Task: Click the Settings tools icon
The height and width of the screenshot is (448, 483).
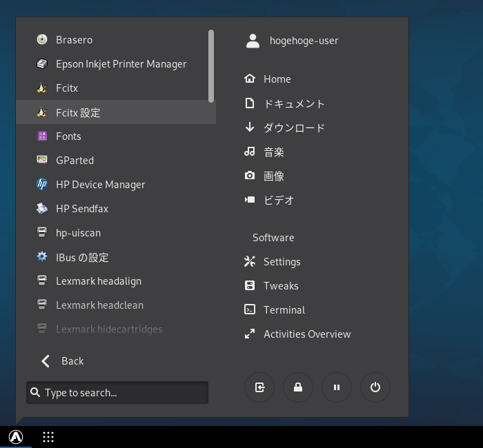Action: pyautogui.click(x=250, y=261)
